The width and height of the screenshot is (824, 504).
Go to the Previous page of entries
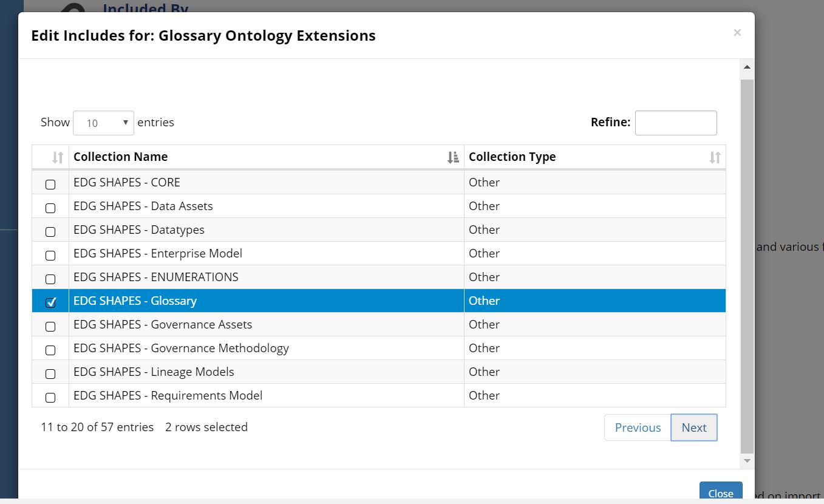click(638, 427)
